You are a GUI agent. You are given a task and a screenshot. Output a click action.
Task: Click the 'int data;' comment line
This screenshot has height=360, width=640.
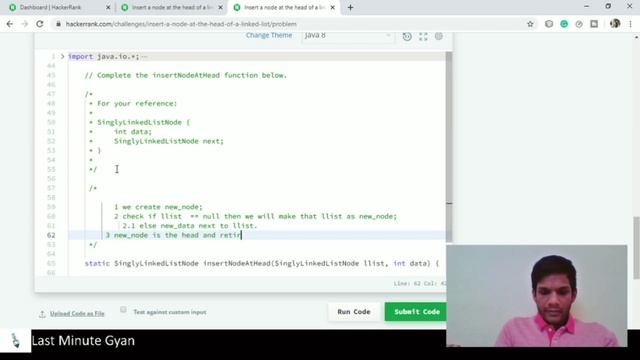(x=133, y=132)
